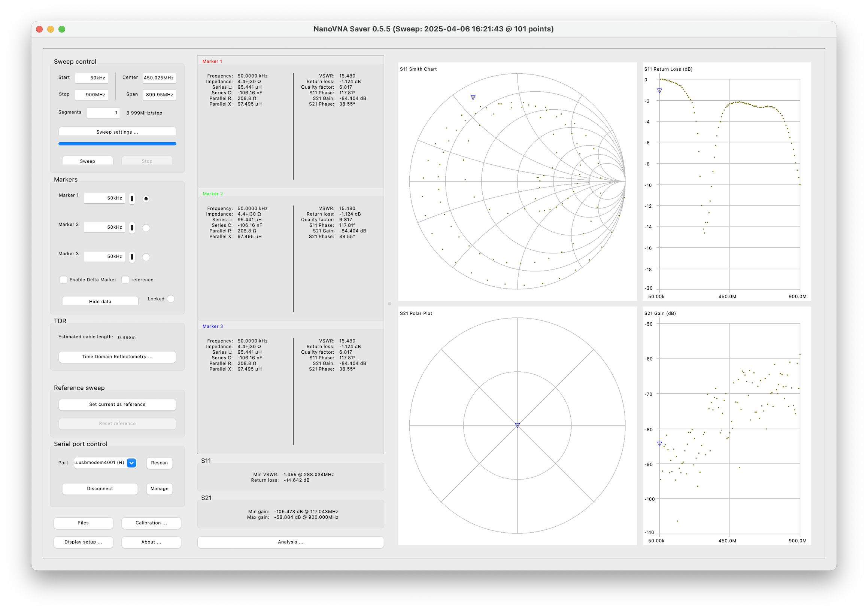Click the marker triangle on the S21 Gain chart
The image size is (868, 612).
pos(659,444)
